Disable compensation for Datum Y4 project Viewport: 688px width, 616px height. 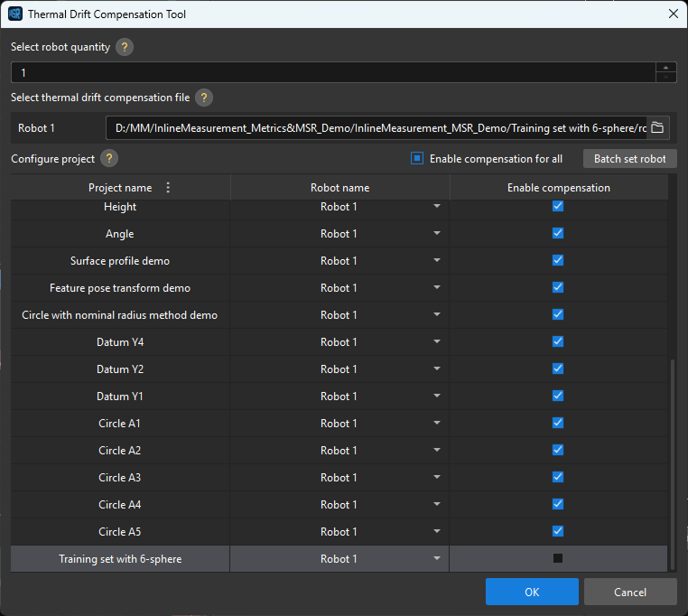click(558, 341)
